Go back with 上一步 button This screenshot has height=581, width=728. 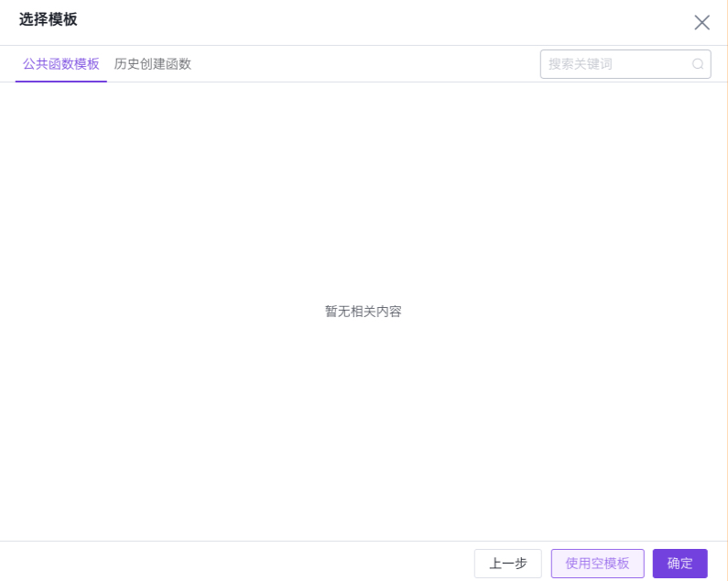click(x=507, y=564)
